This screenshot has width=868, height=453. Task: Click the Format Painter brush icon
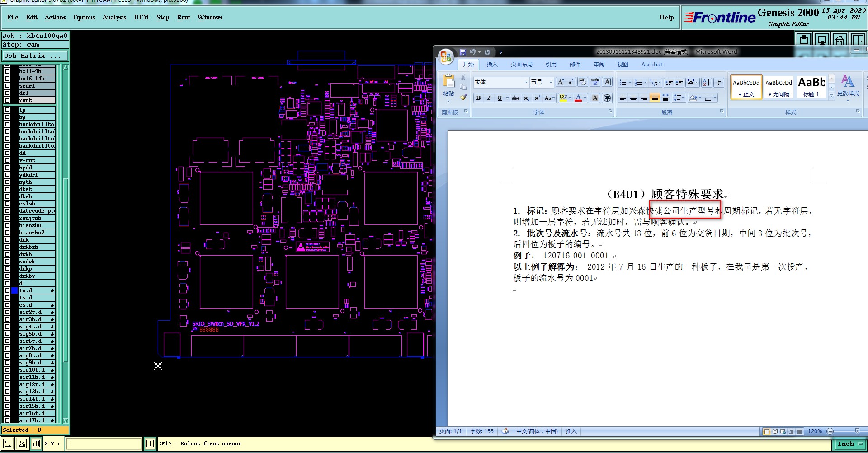tap(463, 97)
